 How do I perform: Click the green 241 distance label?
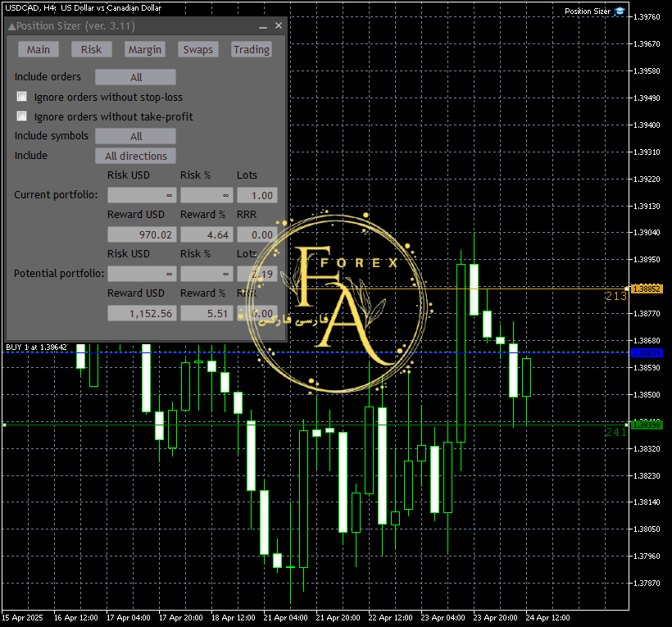tap(615, 432)
